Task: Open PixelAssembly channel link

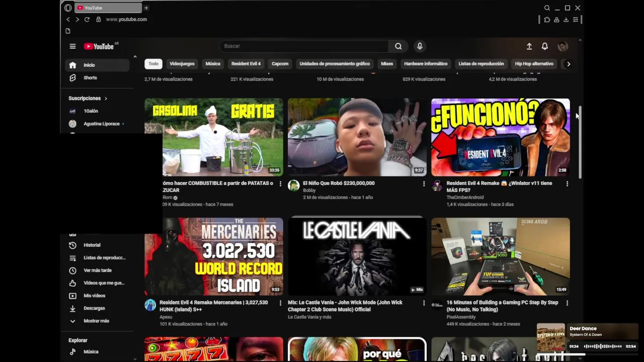Action: click(461, 317)
